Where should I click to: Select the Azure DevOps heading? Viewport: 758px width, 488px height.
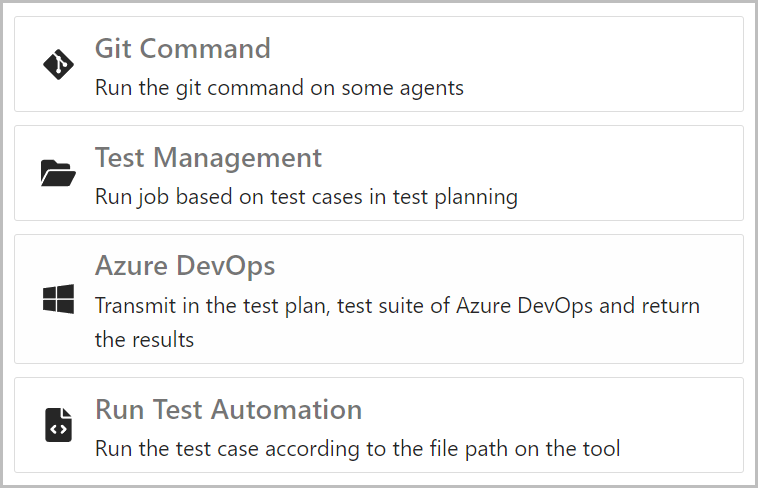coord(185,266)
